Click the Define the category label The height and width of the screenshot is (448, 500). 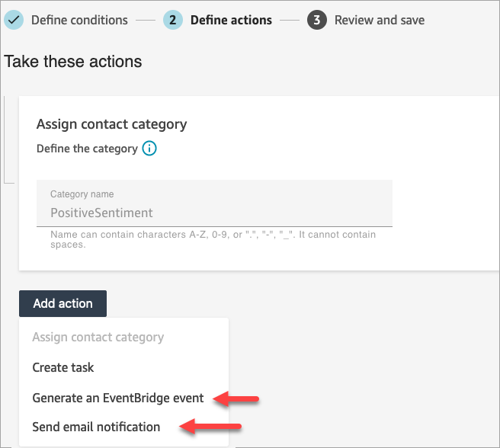87,149
